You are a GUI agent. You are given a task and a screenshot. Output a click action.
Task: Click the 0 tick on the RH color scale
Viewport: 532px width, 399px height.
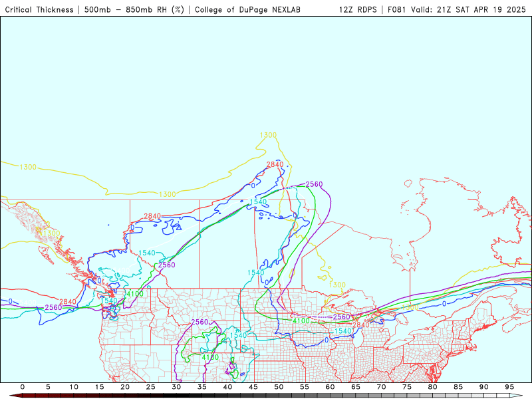click(x=23, y=387)
